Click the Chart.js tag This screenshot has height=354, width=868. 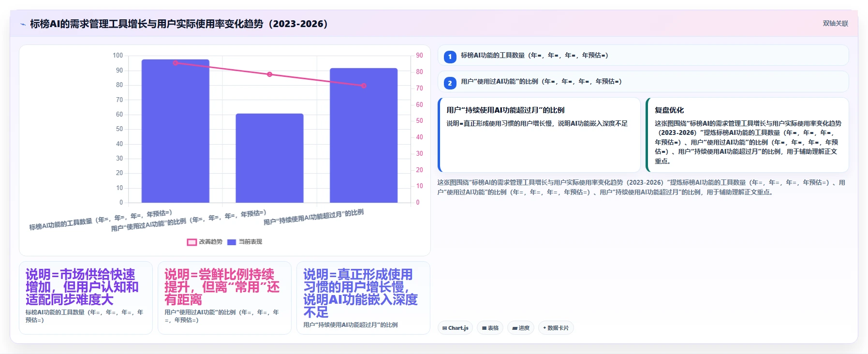456,328
